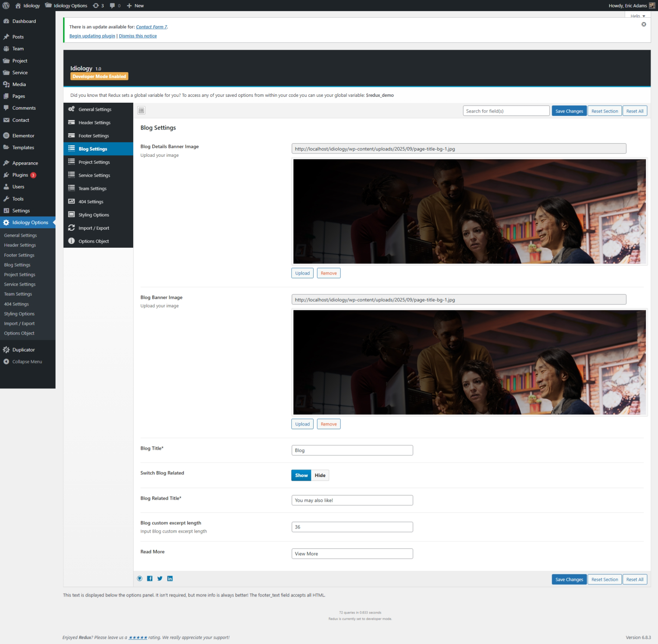This screenshot has height=644, width=658.
Task: Click Begin updating plugin link
Action: click(92, 36)
